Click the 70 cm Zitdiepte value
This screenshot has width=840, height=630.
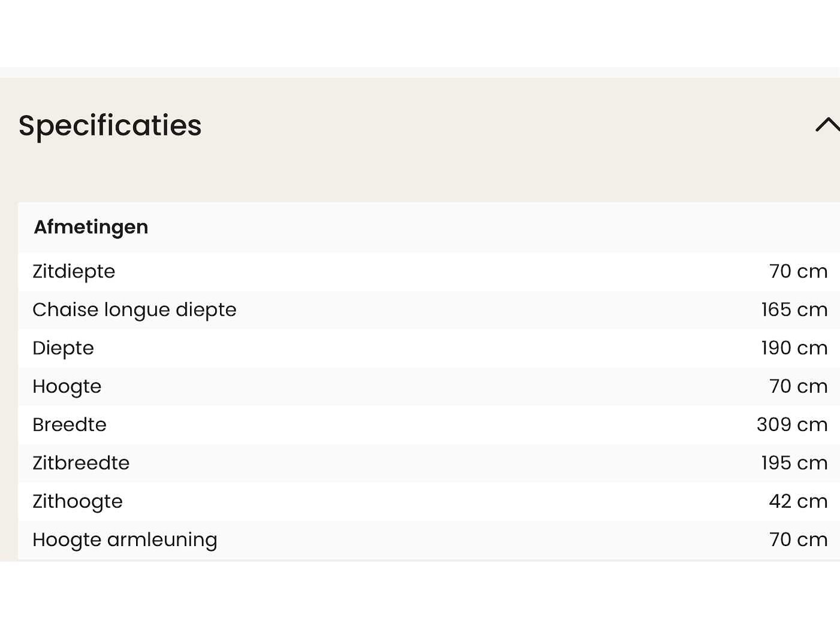tap(798, 272)
